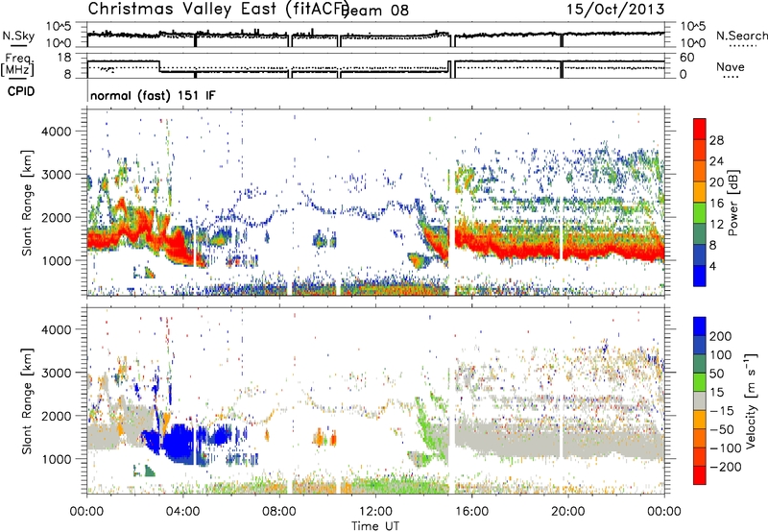Click the red bottom of the velocity colorbar
The width and height of the screenshot is (768, 532).
tap(700, 475)
